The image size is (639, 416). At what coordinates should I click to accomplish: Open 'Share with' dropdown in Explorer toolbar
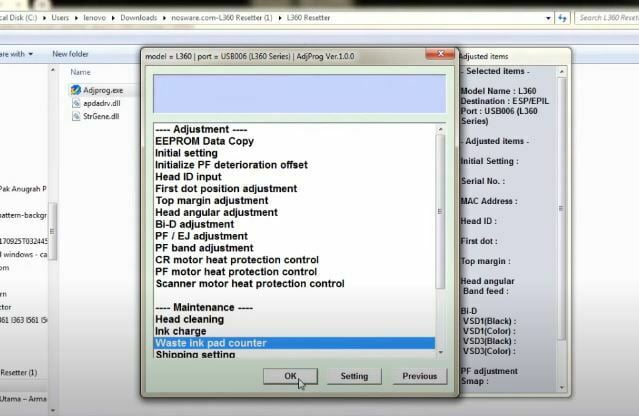[16, 54]
